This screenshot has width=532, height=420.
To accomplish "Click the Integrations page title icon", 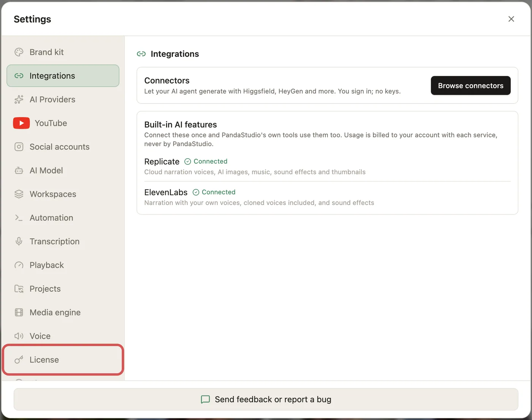I will click(141, 54).
